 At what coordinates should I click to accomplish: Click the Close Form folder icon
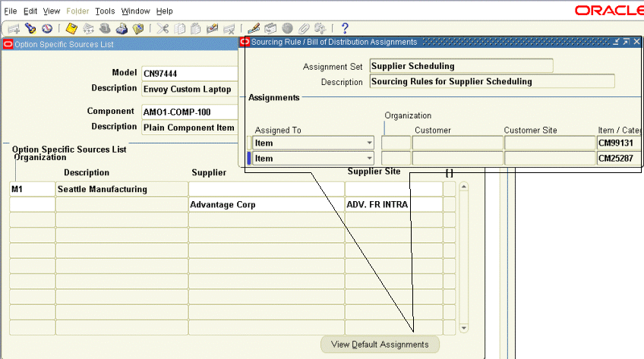pyautogui.click(x=138, y=28)
